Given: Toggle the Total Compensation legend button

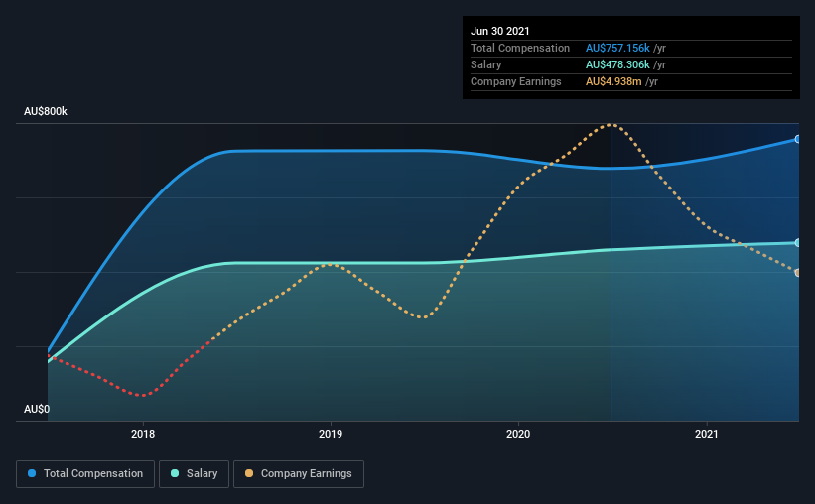Looking at the screenshot, I should pyautogui.click(x=85, y=474).
